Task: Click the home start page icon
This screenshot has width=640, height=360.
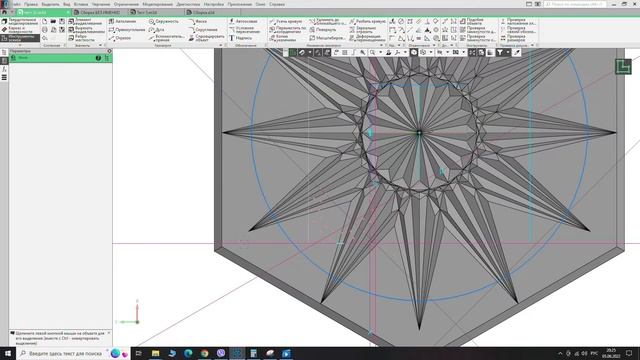Action: pos(4,13)
